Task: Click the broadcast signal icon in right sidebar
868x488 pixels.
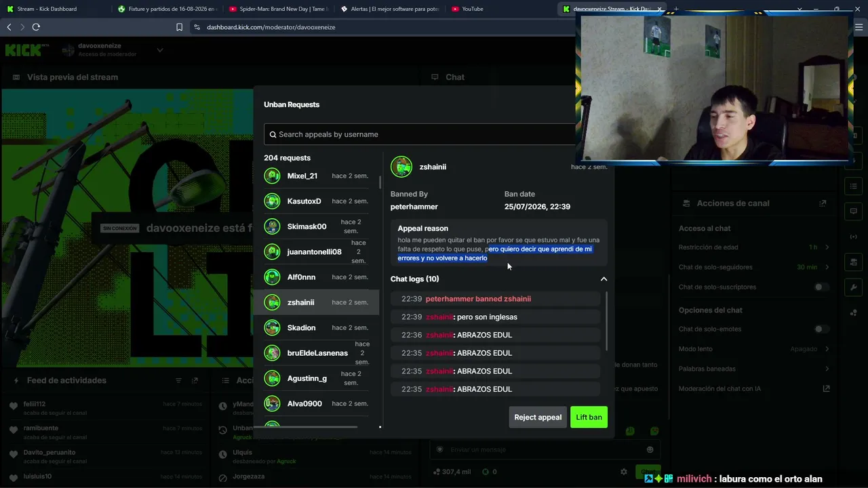Action: 854,237
